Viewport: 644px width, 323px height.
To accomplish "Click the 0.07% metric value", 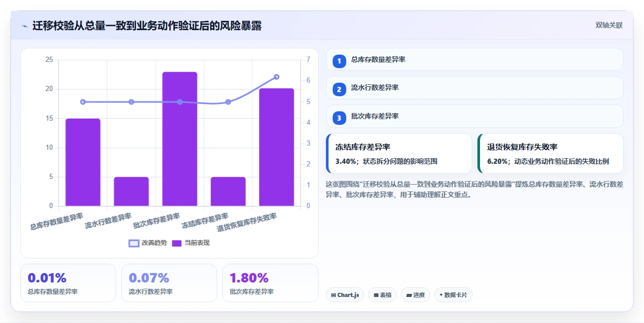I will click(149, 278).
